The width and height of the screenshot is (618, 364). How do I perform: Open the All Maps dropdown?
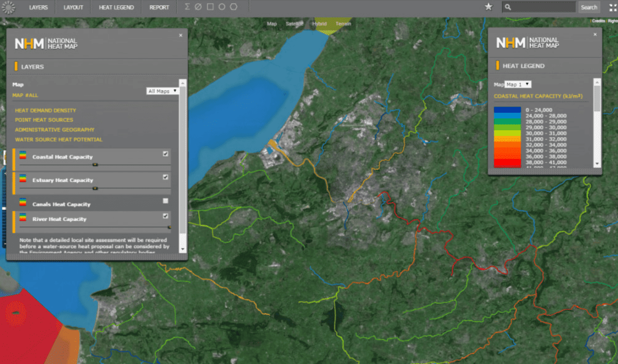point(162,91)
